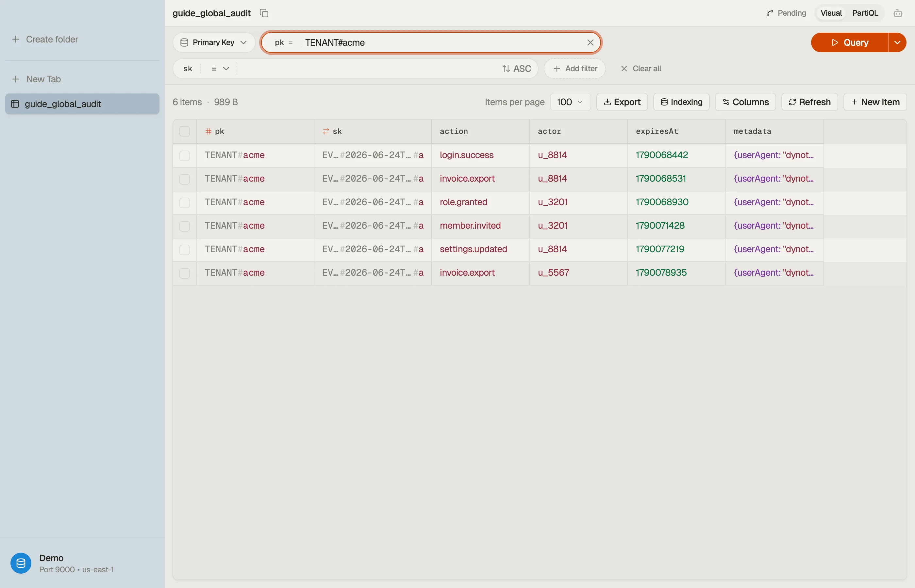
Task: Tick checkbox for settings.updated row
Action: 184,250
